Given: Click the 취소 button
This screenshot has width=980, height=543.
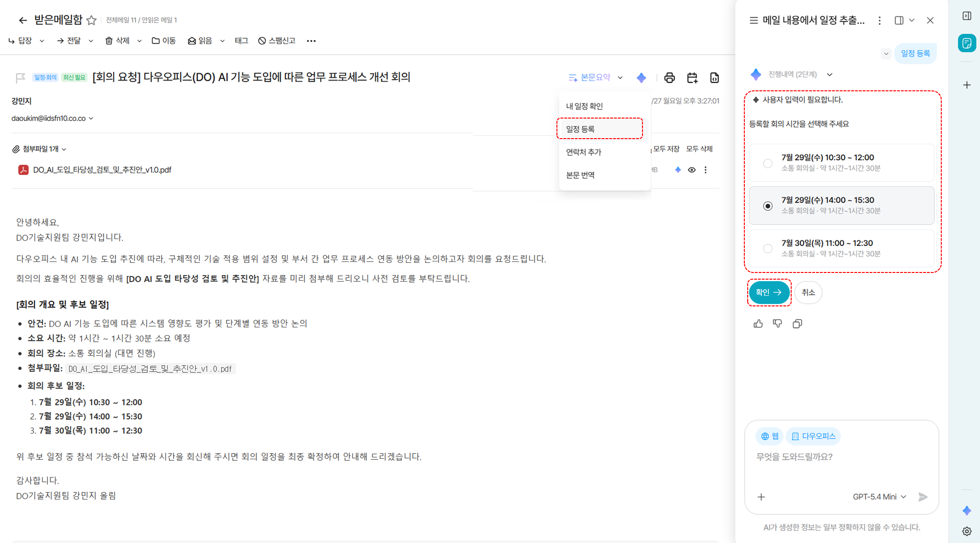Looking at the screenshot, I should (x=808, y=293).
